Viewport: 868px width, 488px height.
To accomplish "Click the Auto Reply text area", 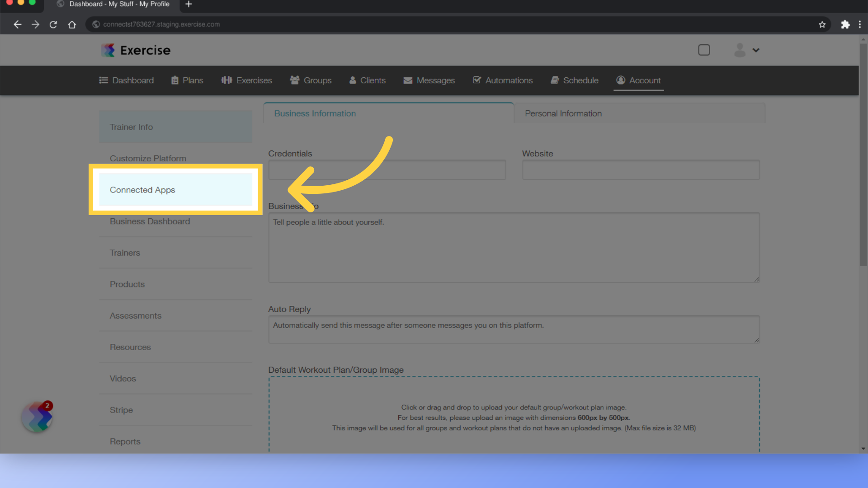I will tap(514, 328).
